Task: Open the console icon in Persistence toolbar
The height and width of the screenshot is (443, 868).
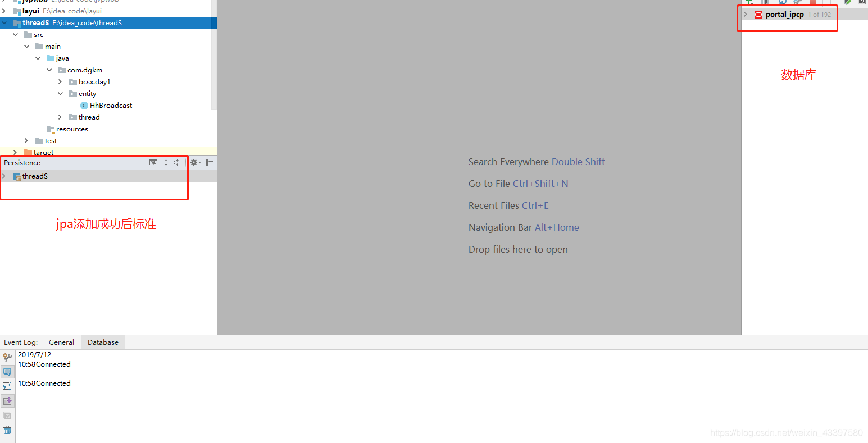Action: point(153,162)
